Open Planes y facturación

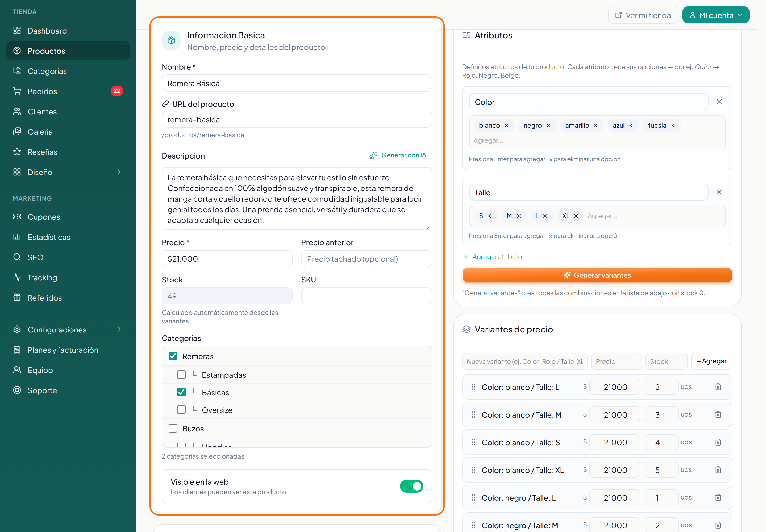coord(68,350)
